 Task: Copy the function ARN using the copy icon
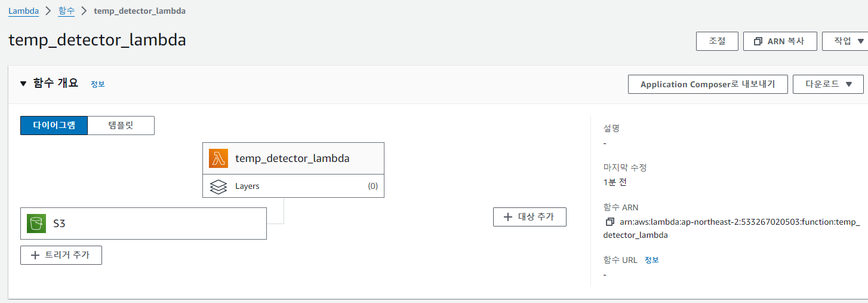[x=610, y=222]
